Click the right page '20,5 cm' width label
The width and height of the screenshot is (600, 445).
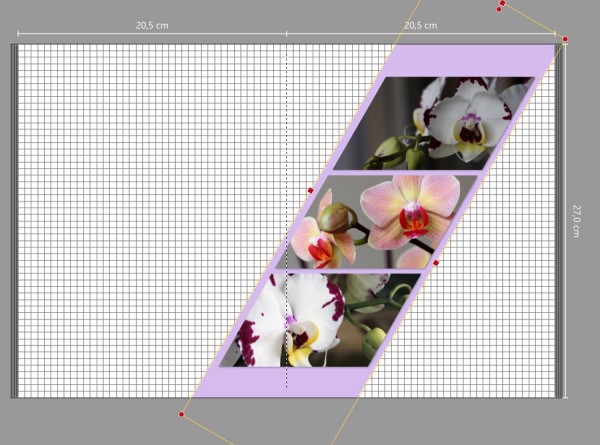point(421,26)
